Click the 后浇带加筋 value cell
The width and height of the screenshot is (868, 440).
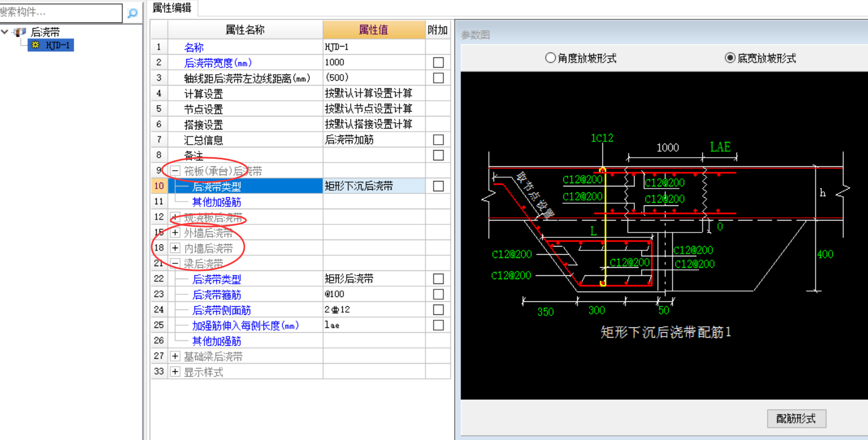(x=374, y=140)
